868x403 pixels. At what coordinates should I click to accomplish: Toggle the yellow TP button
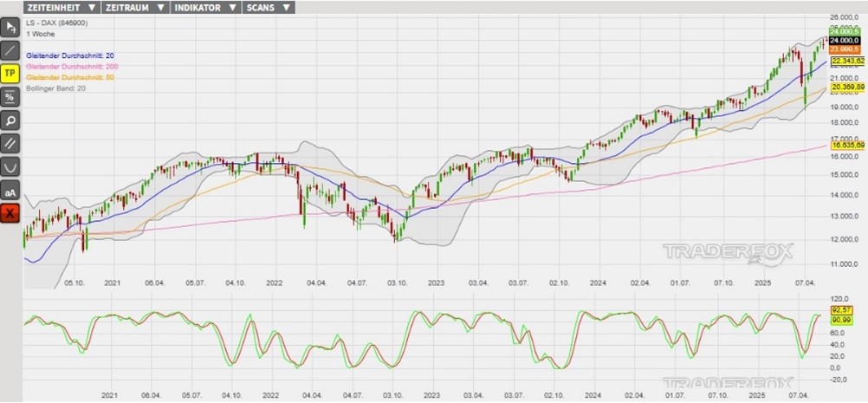[x=10, y=74]
